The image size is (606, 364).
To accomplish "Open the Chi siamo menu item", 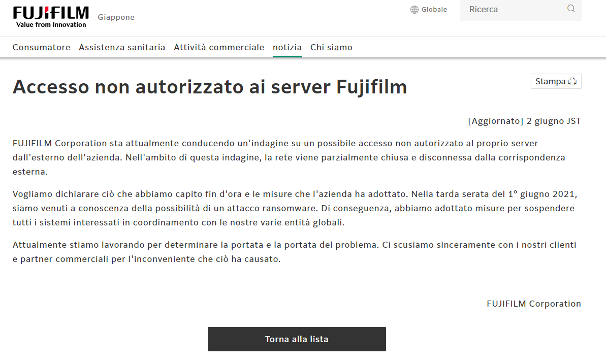I will (331, 47).
